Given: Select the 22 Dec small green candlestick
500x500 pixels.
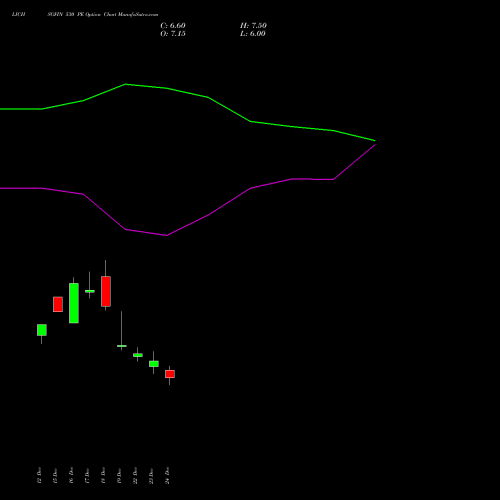Looking at the screenshot, I should click(138, 355).
